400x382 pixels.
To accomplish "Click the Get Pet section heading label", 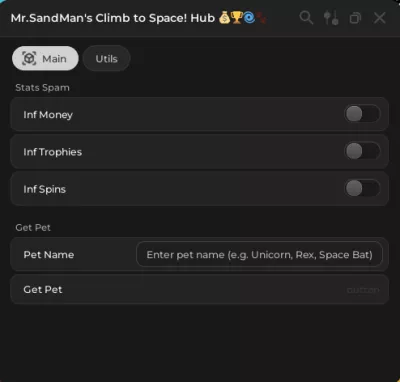I will coord(33,228).
